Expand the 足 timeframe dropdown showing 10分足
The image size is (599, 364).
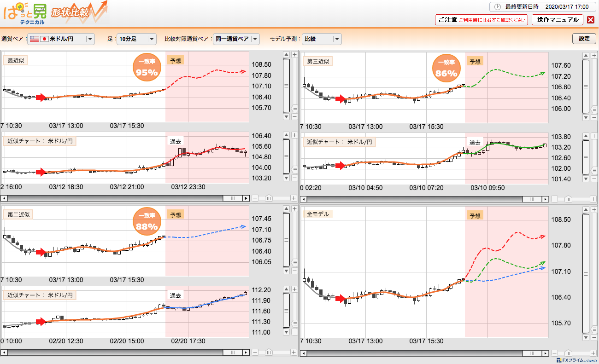point(152,39)
